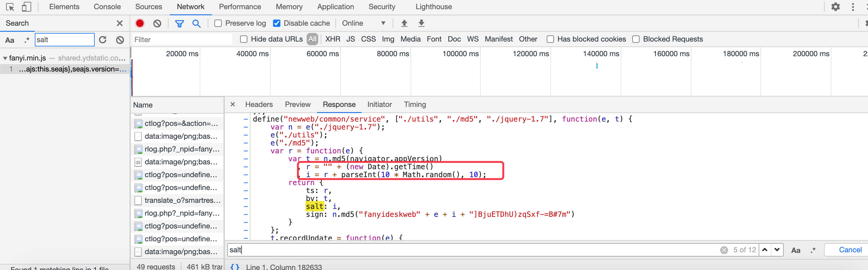
Task: Uncheck the Disable cache checkbox
Action: coord(277,23)
